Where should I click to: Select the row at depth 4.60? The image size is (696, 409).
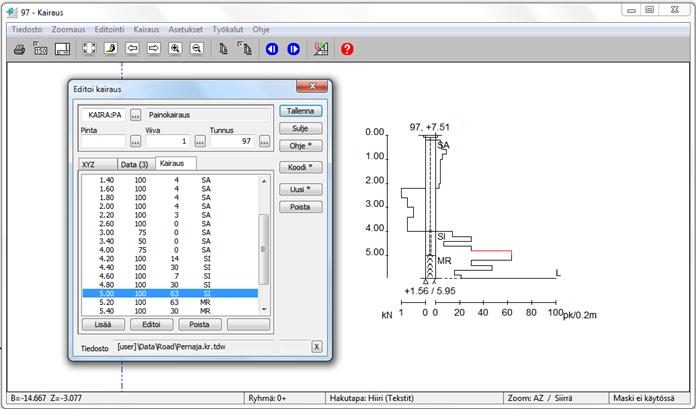pyautogui.click(x=170, y=276)
